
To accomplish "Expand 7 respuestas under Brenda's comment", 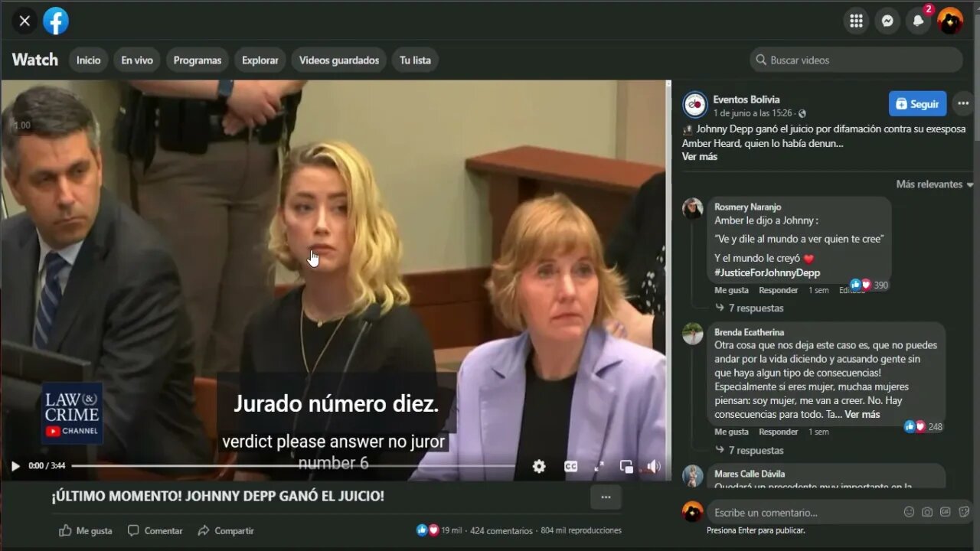I will [x=750, y=450].
